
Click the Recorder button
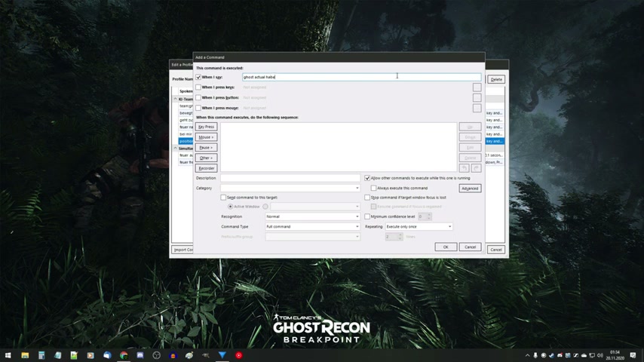tap(206, 168)
